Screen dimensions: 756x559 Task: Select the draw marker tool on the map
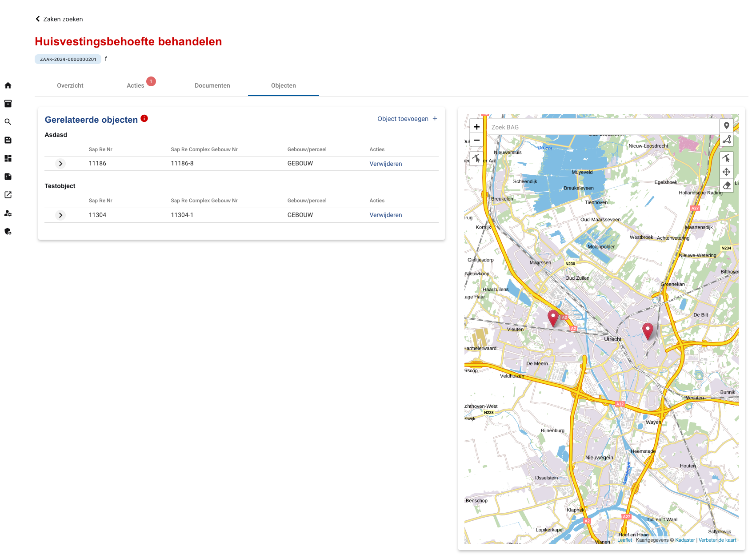[726, 126]
